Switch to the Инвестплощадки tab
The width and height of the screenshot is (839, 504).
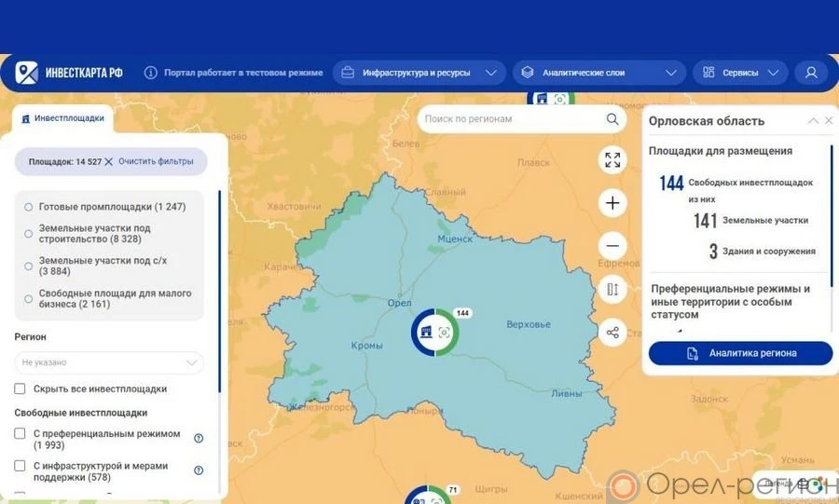[63, 118]
